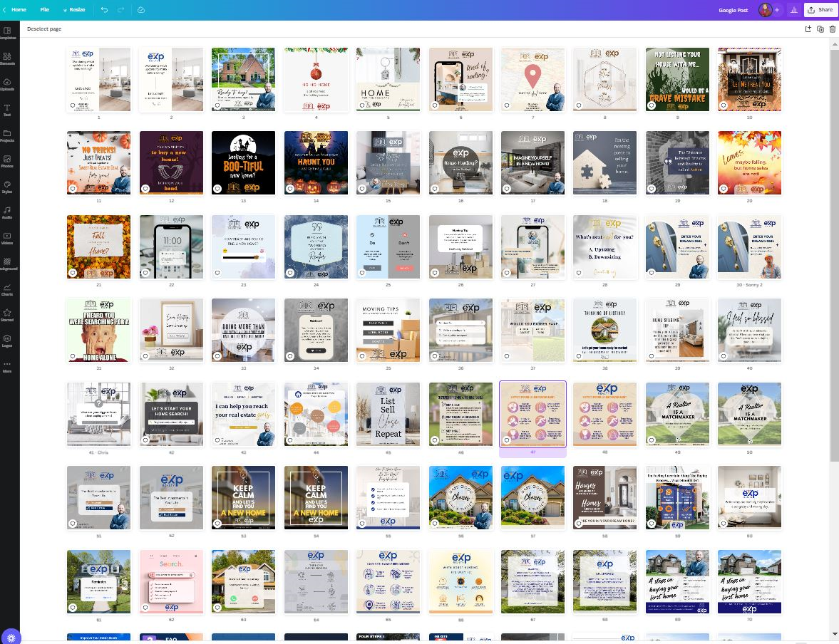
Task: Select the Text tool in sidebar
Action: click(7, 110)
